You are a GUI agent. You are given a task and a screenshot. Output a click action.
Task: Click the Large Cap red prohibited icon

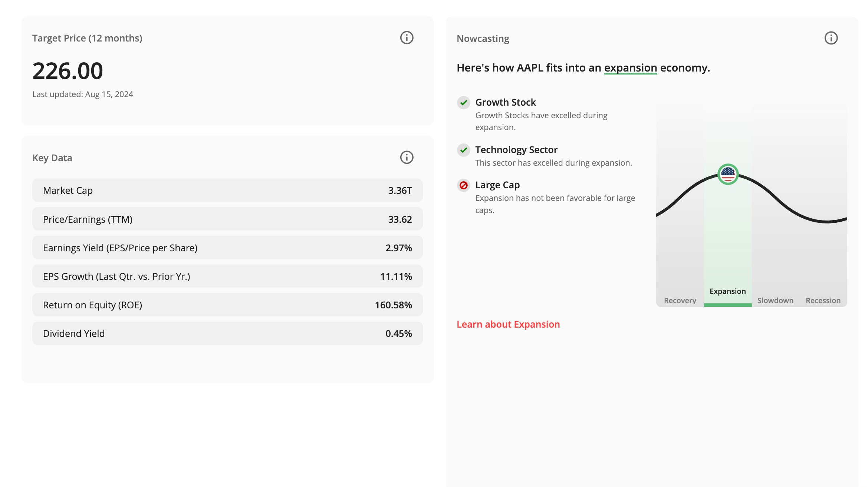(x=463, y=185)
